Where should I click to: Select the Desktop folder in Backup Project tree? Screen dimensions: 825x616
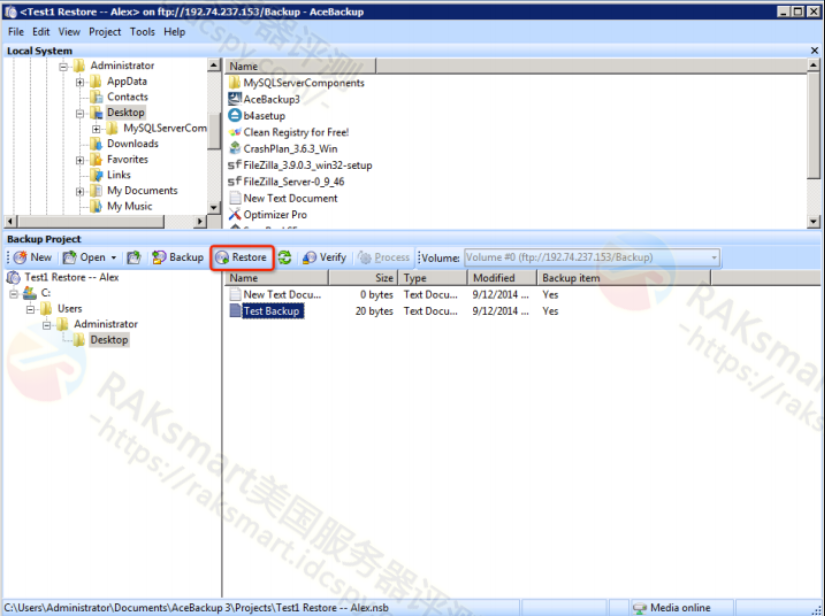(x=109, y=340)
